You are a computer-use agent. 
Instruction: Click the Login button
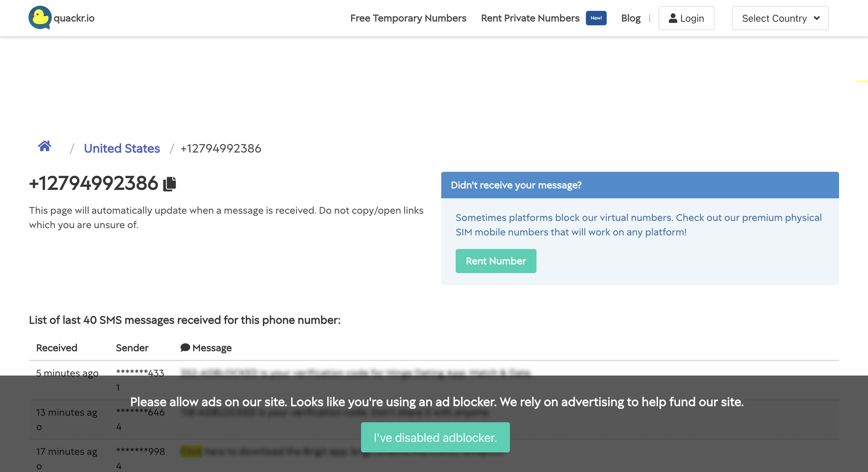[686, 18]
